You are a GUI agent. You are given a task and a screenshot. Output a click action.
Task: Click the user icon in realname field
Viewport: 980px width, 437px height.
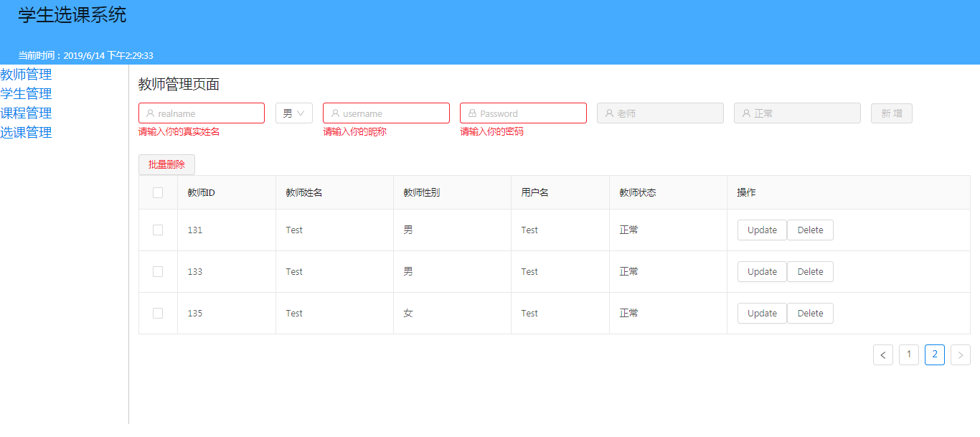[x=150, y=113]
